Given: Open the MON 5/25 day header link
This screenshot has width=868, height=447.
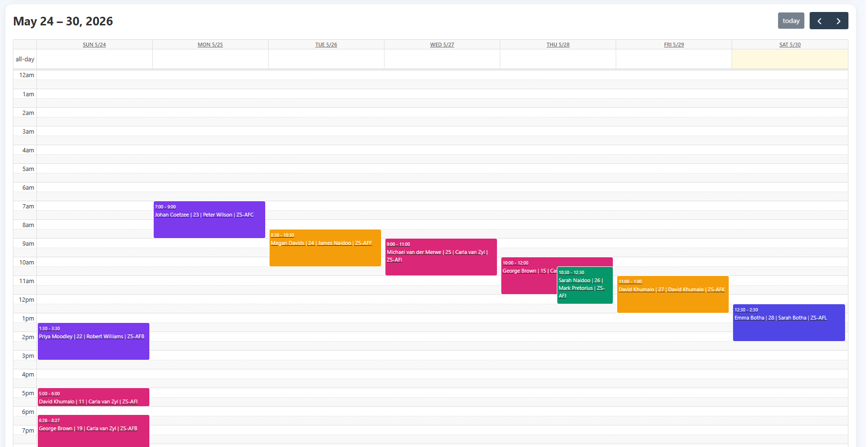Looking at the screenshot, I should click(x=210, y=45).
